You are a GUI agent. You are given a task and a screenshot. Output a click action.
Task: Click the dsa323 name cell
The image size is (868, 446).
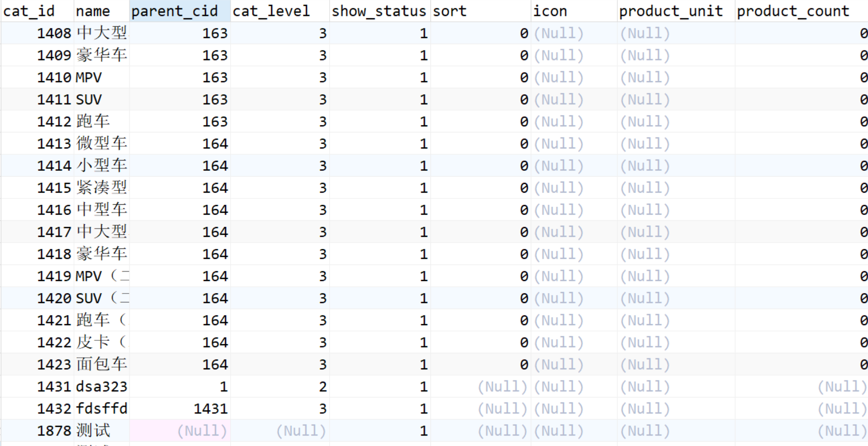102,387
